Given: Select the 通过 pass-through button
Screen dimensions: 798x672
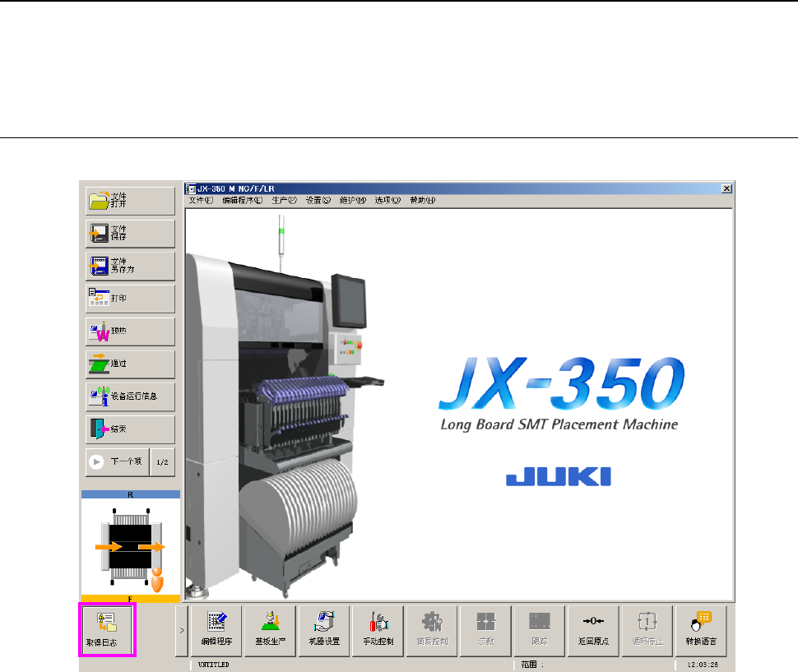Looking at the screenshot, I should coord(130,364).
